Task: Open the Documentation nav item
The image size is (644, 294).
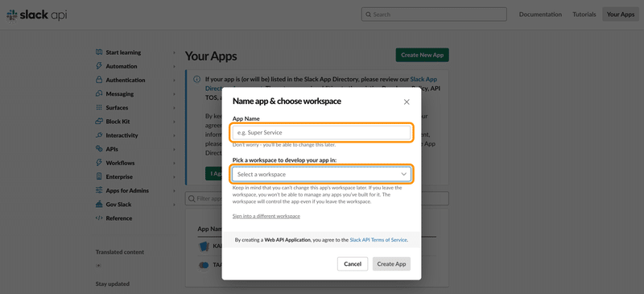Action: coord(540,14)
